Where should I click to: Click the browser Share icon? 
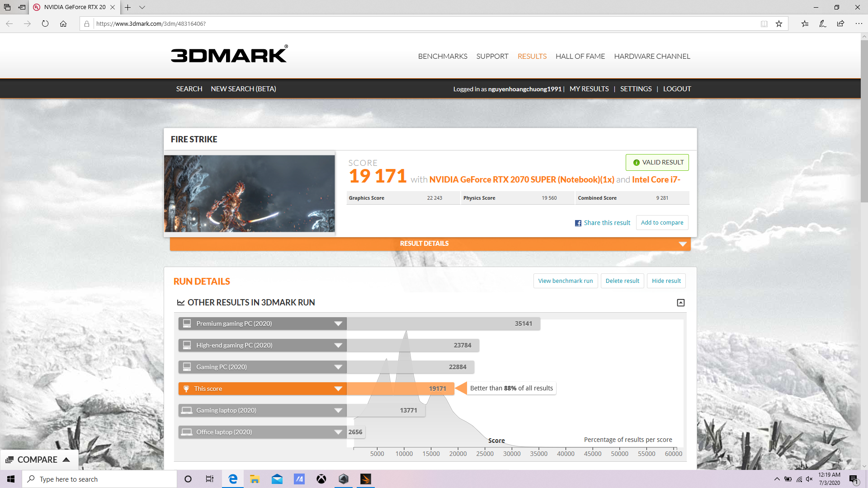840,24
